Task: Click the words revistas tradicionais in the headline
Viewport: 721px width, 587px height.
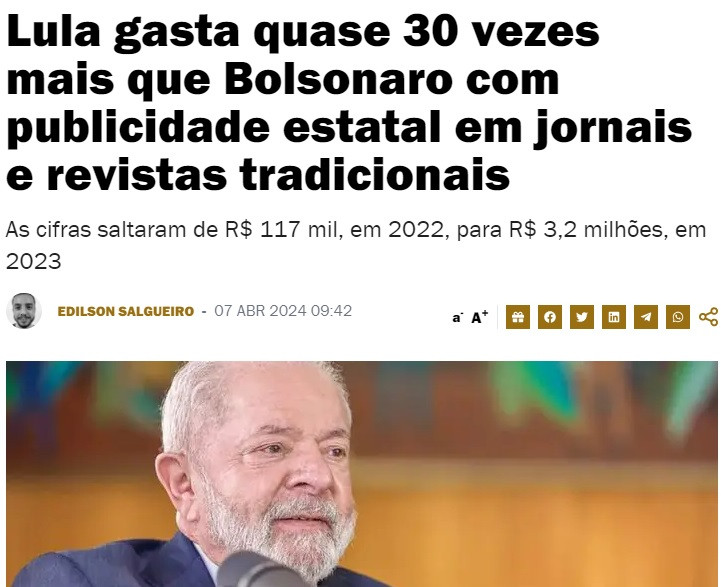Action: click(278, 175)
